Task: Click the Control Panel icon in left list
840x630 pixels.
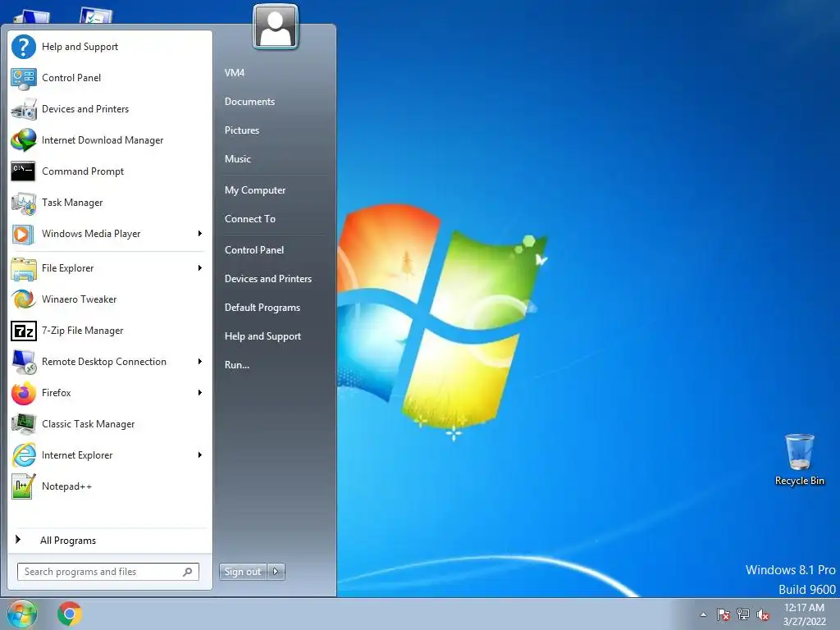Action: point(24,78)
